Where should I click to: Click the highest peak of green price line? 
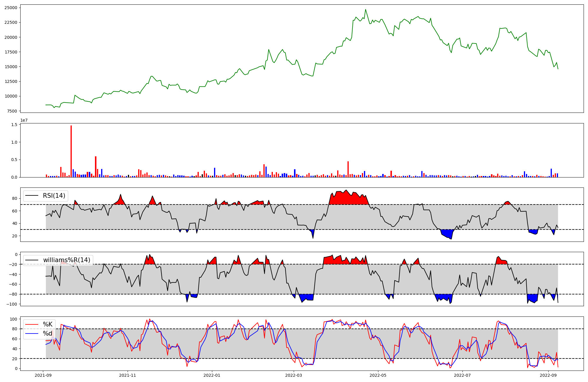[365, 9]
